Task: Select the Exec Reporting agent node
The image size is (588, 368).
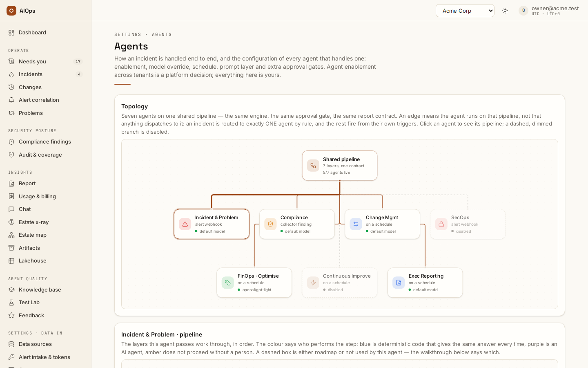Action: tap(425, 283)
